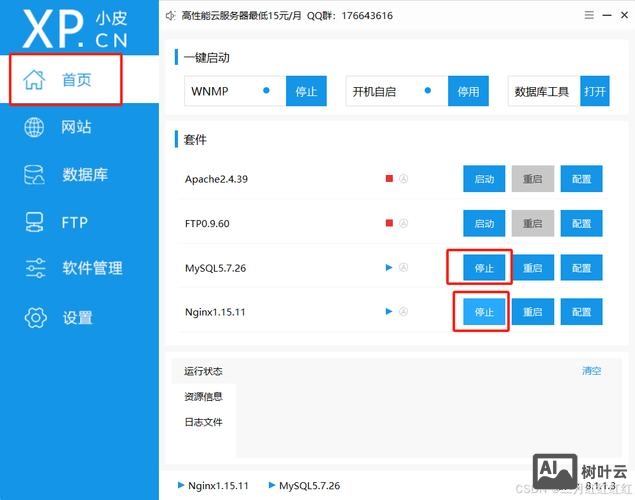Screen dimensions: 635x500
Task: Click the 开机自启 label field
Action: click(x=397, y=91)
